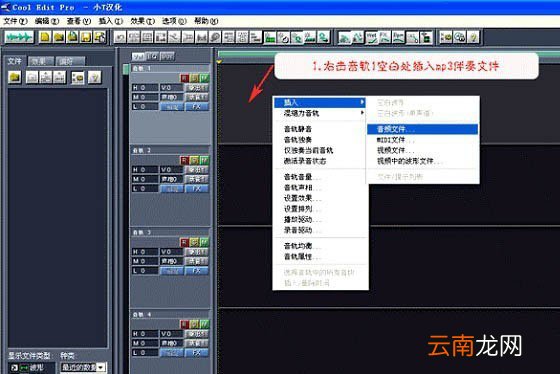Arm record R button on track 2
The width and height of the screenshot is (560, 374).
click(x=184, y=160)
